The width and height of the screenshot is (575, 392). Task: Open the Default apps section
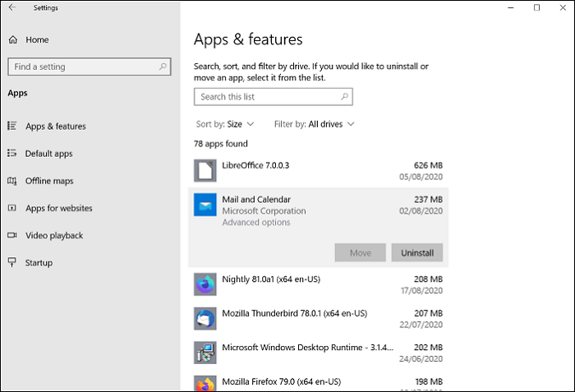(48, 154)
